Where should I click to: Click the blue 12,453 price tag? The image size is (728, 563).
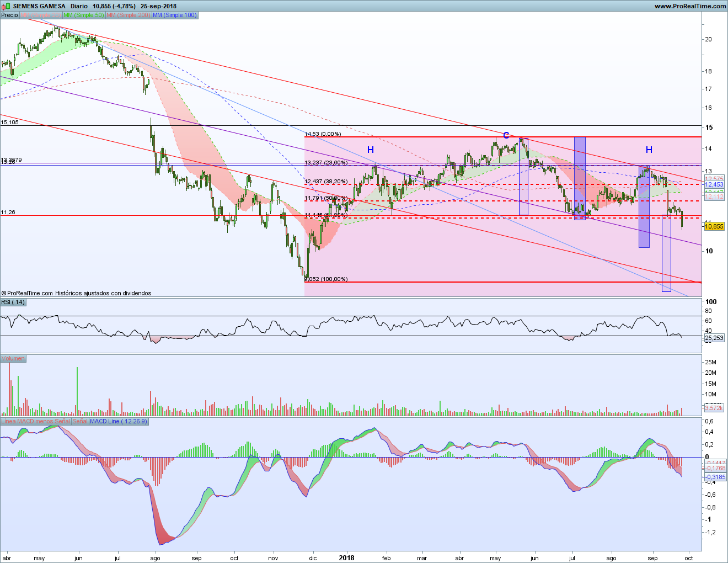(x=714, y=184)
